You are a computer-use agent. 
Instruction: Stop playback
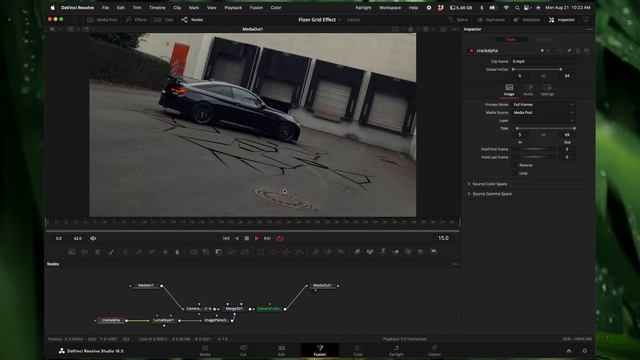click(x=247, y=238)
